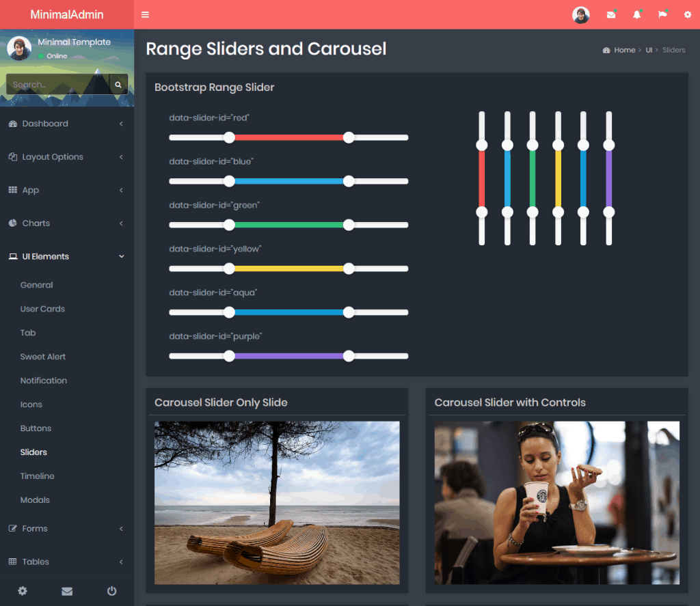Click the right handle of blue slider

pos(349,181)
